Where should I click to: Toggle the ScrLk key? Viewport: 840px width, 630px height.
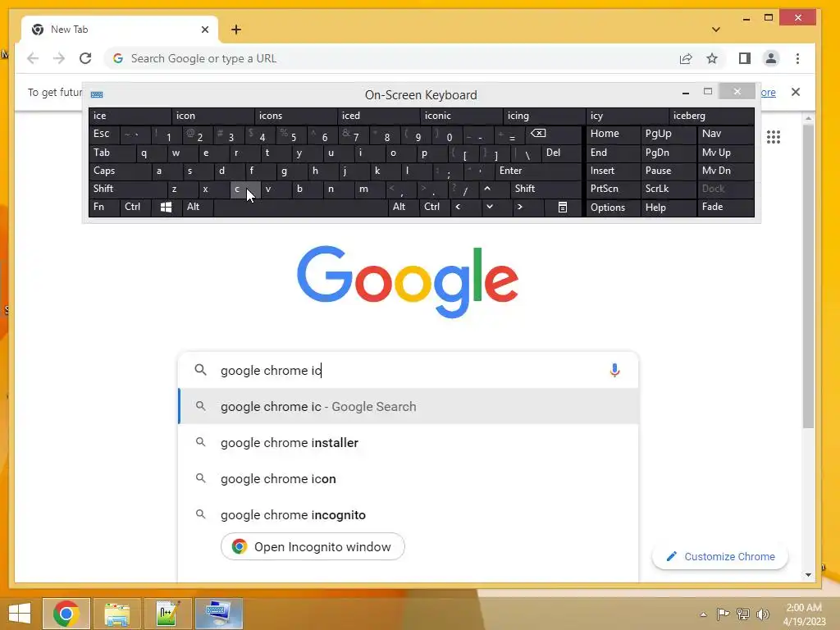(x=669, y=189)
